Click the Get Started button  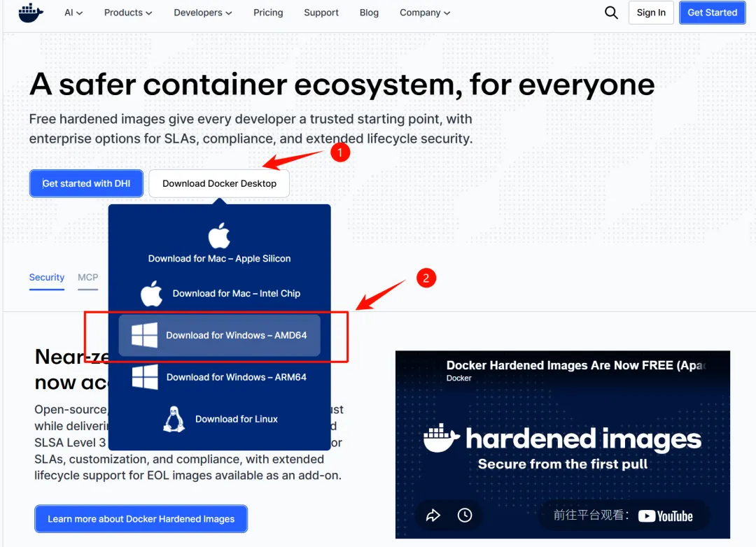coord(712,13)
